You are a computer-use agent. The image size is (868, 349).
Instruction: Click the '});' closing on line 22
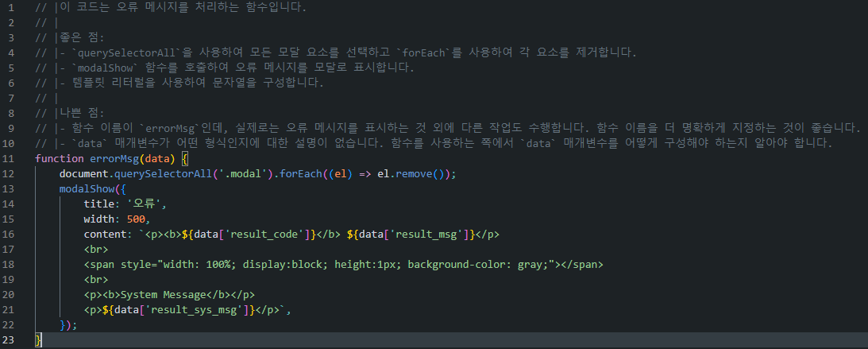point(68,324)
